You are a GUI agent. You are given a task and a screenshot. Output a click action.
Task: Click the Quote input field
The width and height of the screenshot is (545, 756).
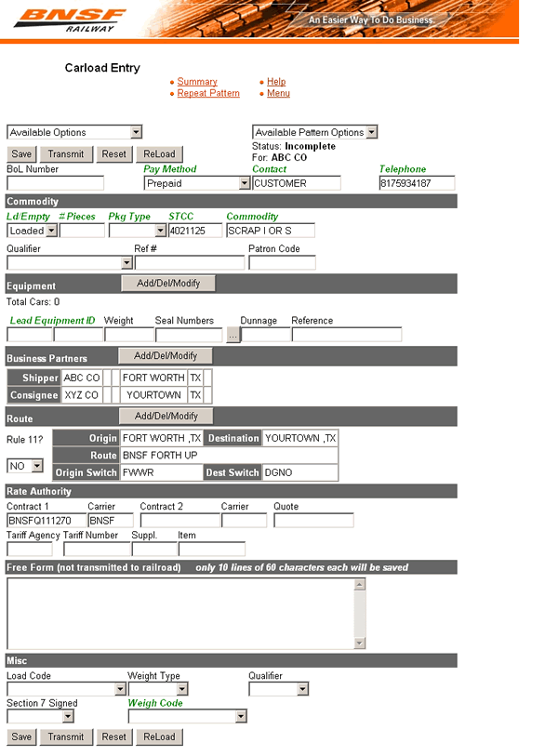(x=313, y=521)
